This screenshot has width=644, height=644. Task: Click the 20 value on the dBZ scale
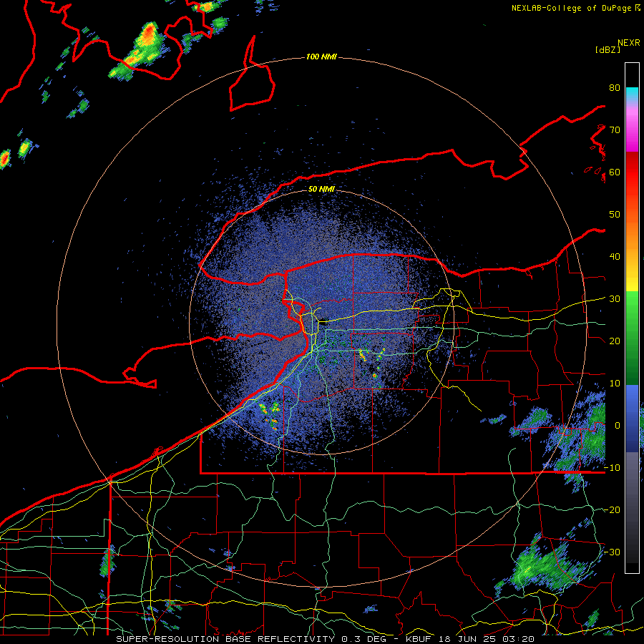615,341
